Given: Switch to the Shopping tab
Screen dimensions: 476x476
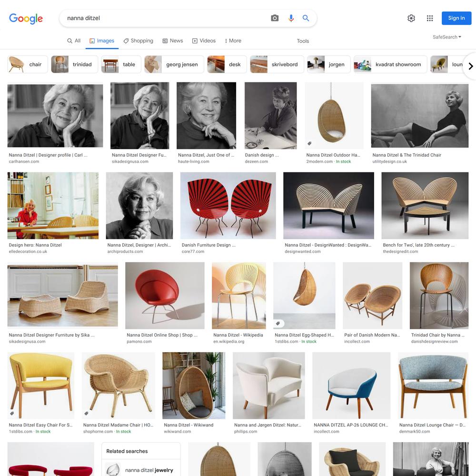Looking at the screenshot, I should 138,40.
